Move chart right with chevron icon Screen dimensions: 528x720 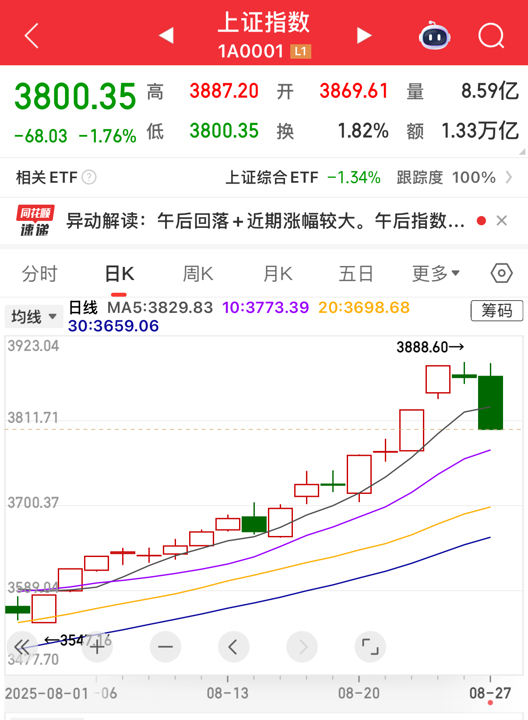302,647
